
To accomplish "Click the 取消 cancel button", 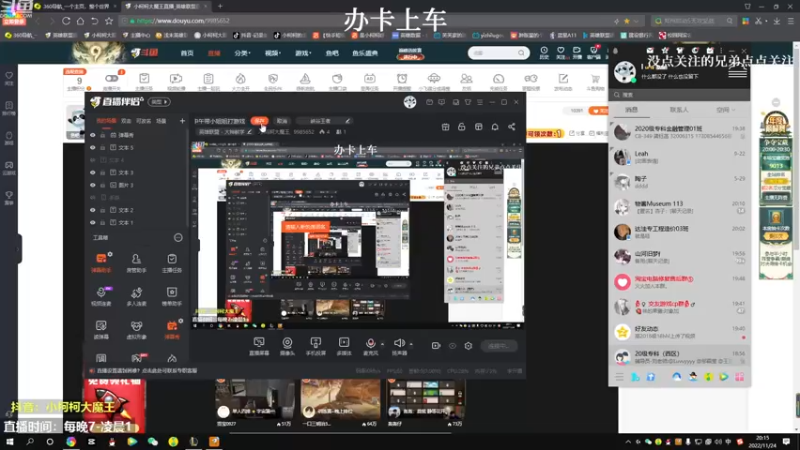I will (282, 121).
